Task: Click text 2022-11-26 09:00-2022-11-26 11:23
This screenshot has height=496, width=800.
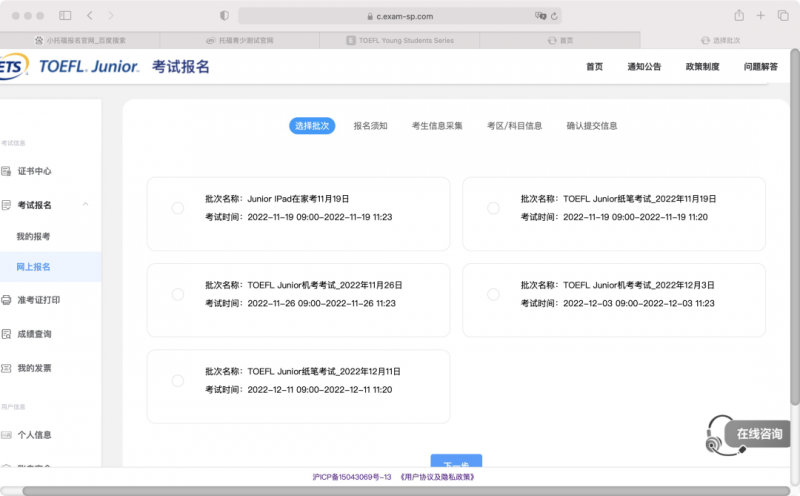Action: coord(321,303)
